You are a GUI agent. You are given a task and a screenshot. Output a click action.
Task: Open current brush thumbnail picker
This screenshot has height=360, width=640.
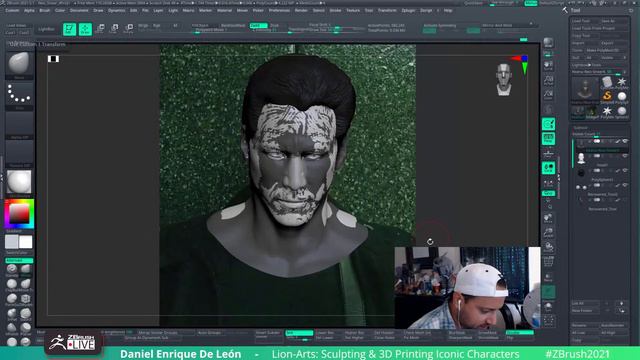(19, 65)
